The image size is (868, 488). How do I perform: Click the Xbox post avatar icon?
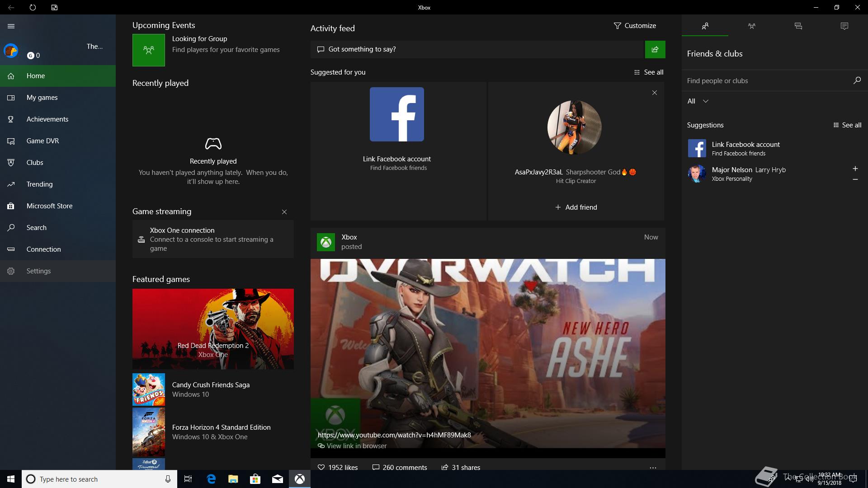[326, 242]
